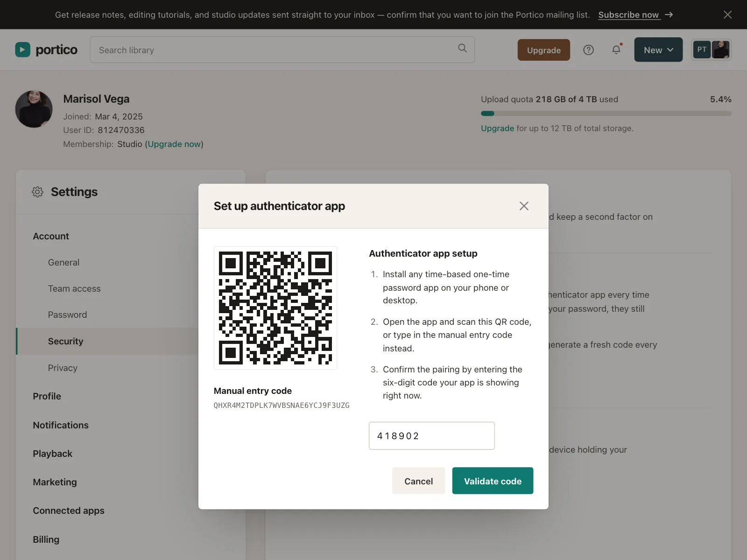
Task: Click the Validate code button
Action: 493,481
